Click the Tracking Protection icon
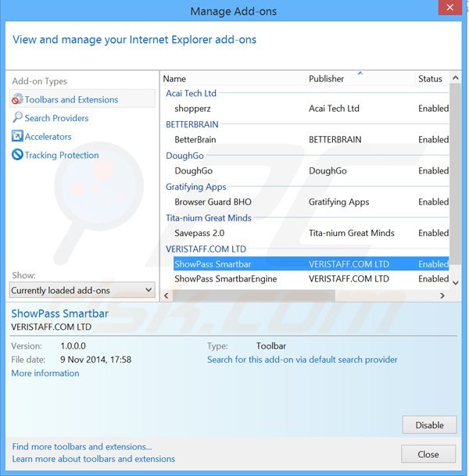 17,156
